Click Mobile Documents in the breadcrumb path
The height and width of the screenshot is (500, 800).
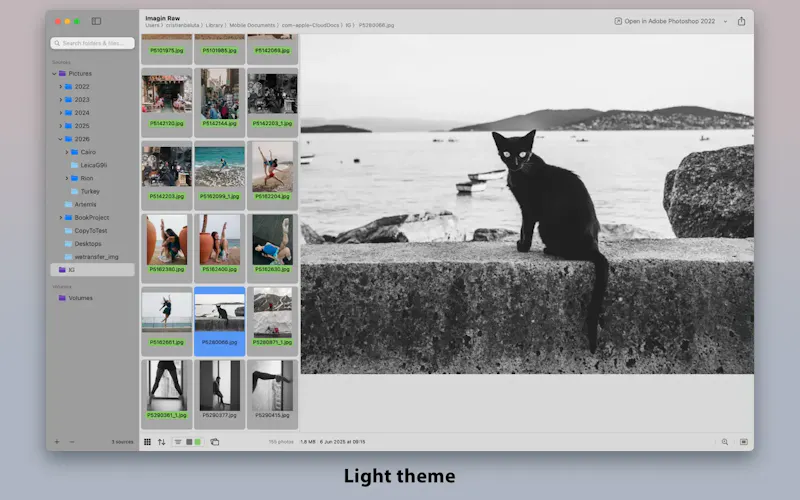pyautogui.click(x=252, y=25)
